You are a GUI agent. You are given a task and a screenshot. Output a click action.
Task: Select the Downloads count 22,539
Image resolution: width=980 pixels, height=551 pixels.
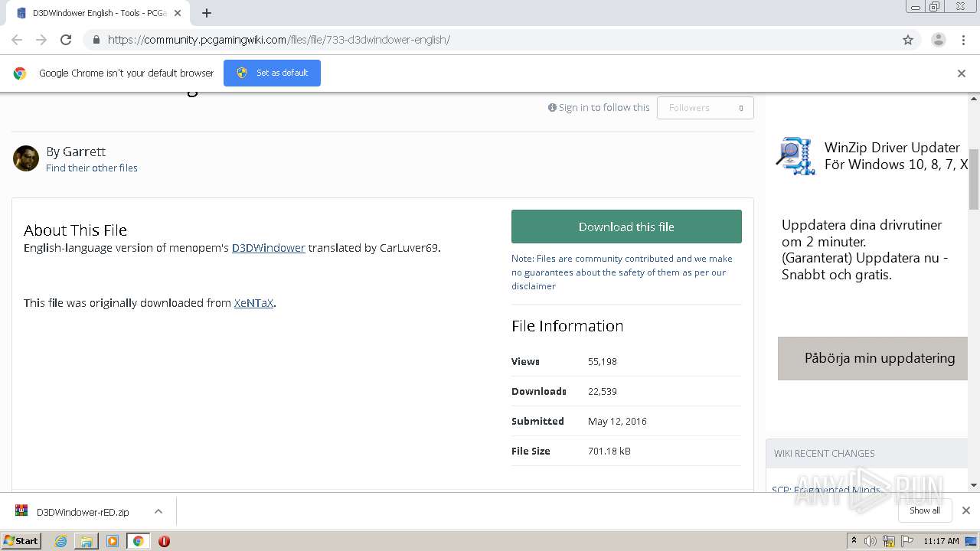pyautogui.click(x=602, y=392)
